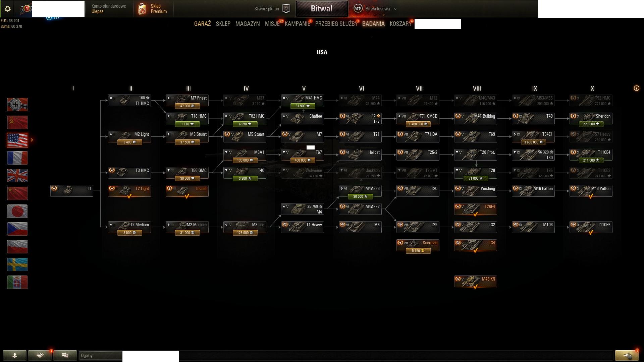Select the Czechoslovakia nation flag

17,229
